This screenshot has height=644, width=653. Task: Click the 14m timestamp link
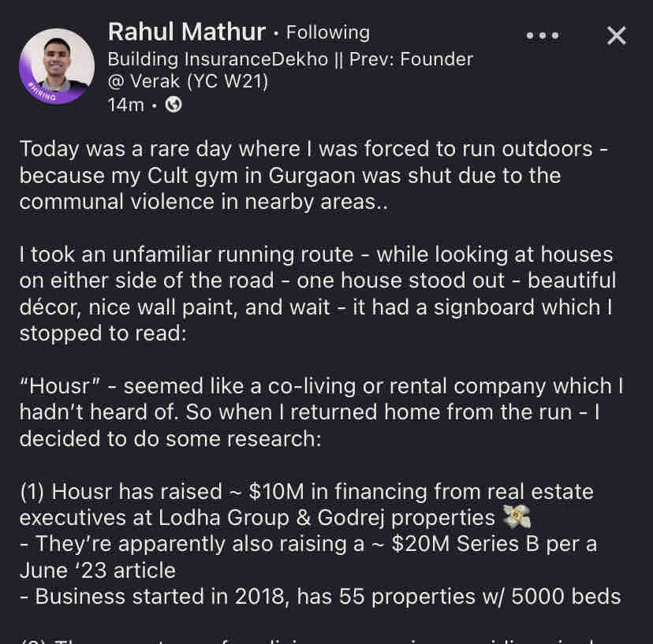tap(126, 103)
